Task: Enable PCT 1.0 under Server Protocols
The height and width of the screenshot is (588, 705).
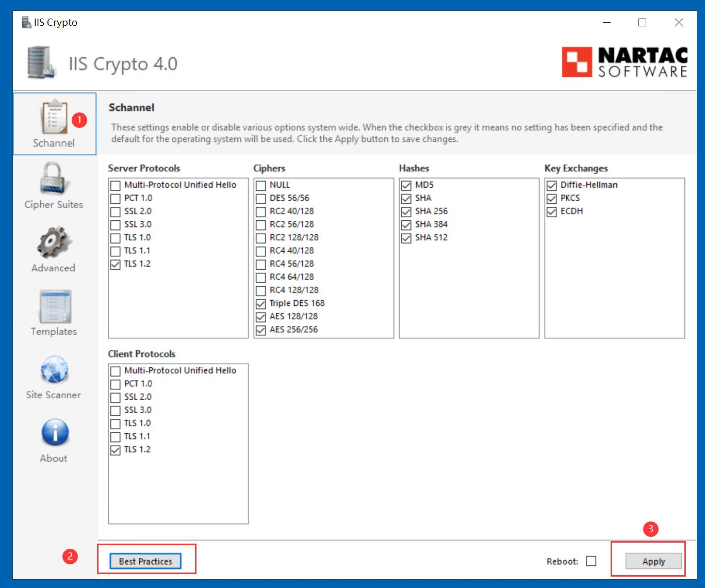Action: pyautogui.click(x=116, y=199)
